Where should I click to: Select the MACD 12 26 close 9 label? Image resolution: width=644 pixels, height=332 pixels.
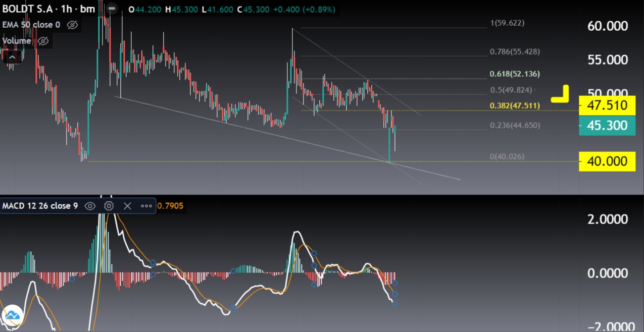pyautogui.click(x=40, y=206)
